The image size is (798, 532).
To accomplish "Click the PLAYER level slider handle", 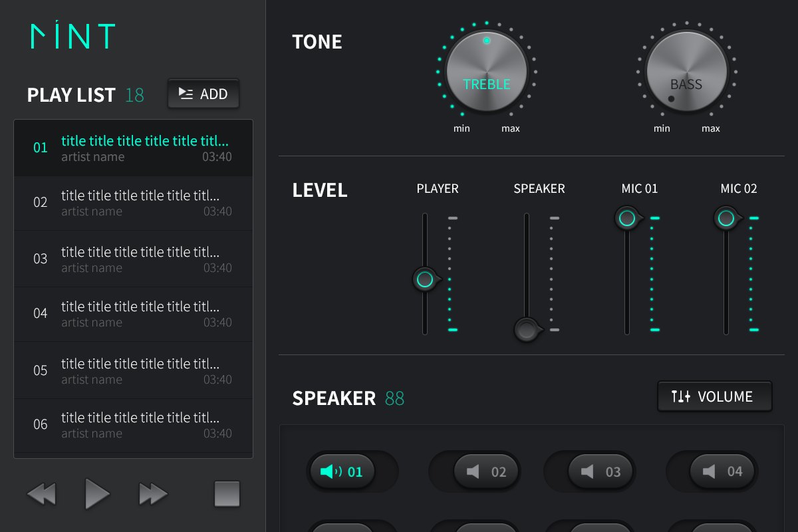I will (426, 279).
